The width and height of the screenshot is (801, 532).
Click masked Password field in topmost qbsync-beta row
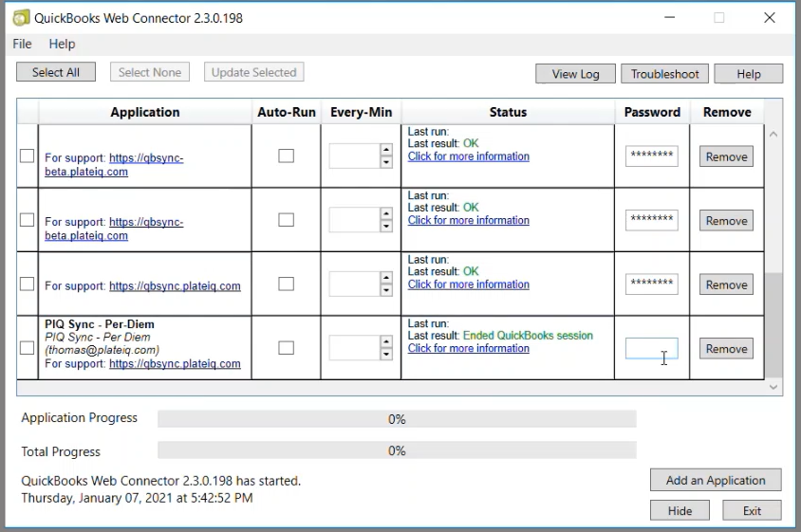(651, 156)
